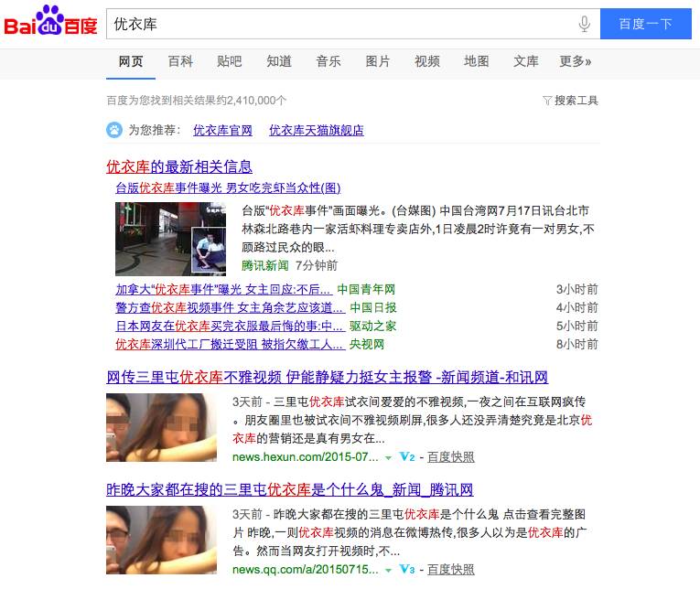
Task: Click thumbnail of the 腾讯网 result
Action: 162,540
